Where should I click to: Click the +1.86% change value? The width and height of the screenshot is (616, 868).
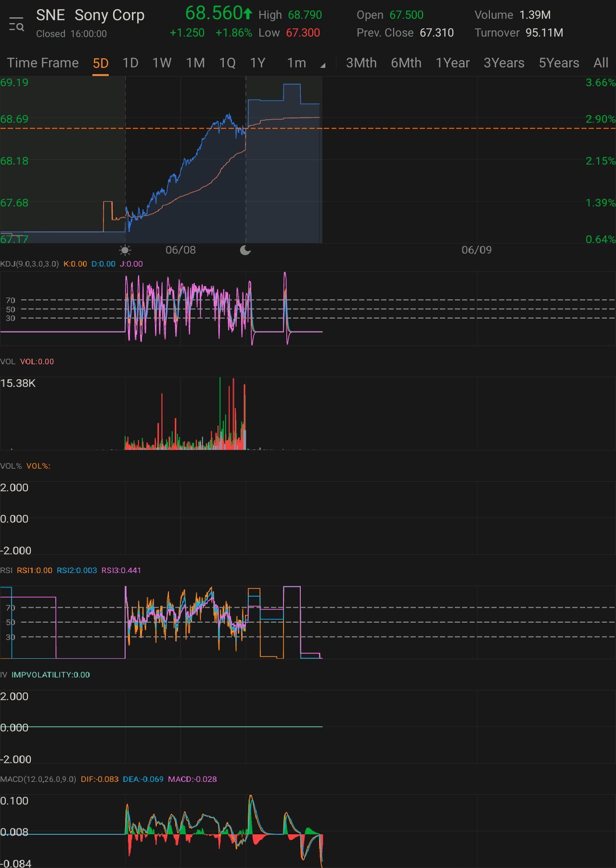pyautogui.click(x=234, y=33)
